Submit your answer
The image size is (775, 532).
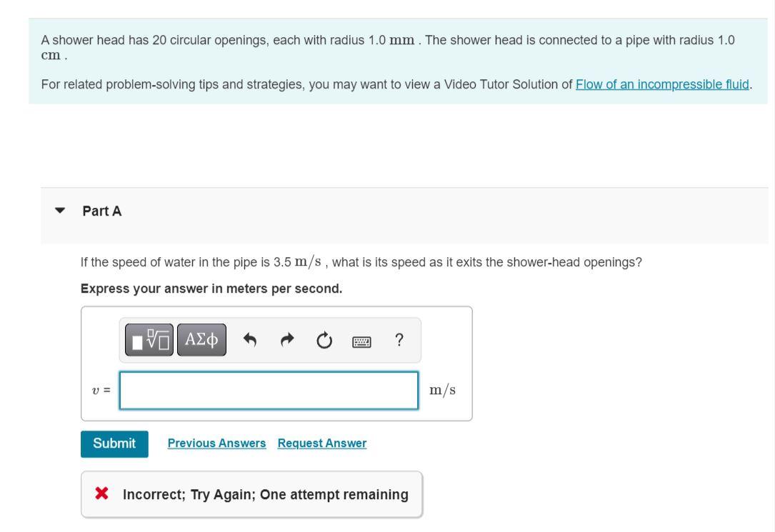coord(114,443)
